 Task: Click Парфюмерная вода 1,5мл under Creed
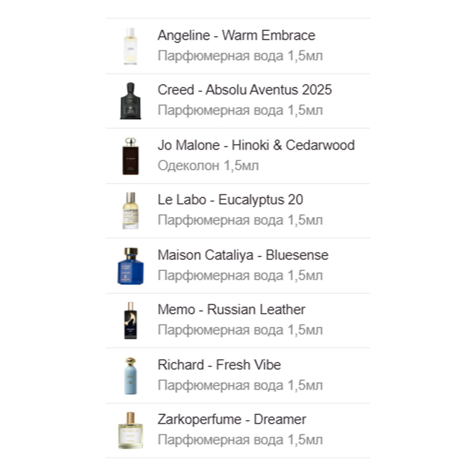click(x=240, y=110)
